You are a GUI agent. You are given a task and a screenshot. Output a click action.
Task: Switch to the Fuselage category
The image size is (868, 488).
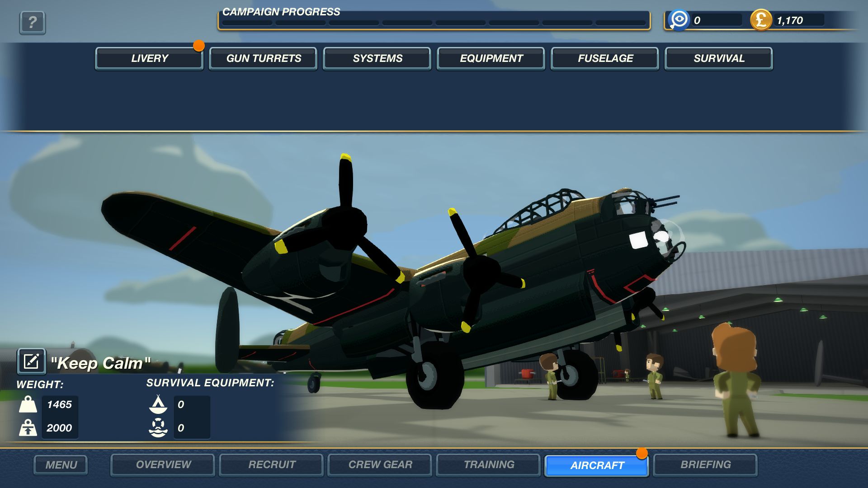pyautogui.click(x=605, y=58)
